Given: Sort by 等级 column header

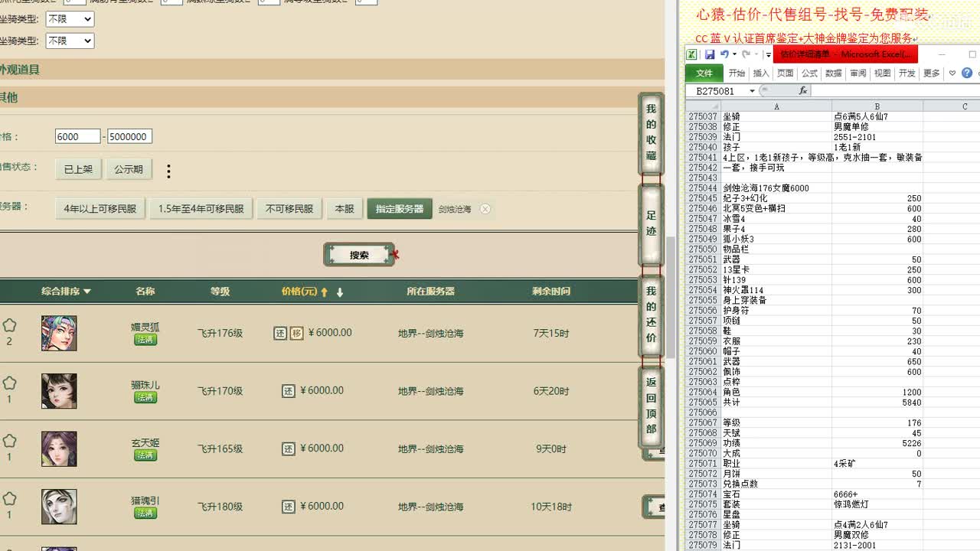Looking at the screenshot, I should (220, 291).
